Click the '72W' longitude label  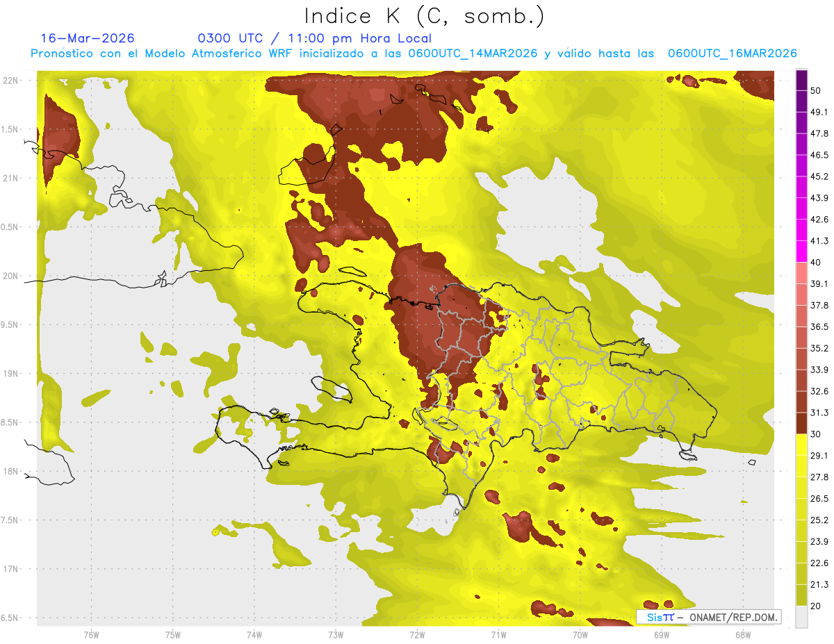[x=417, y=634]
